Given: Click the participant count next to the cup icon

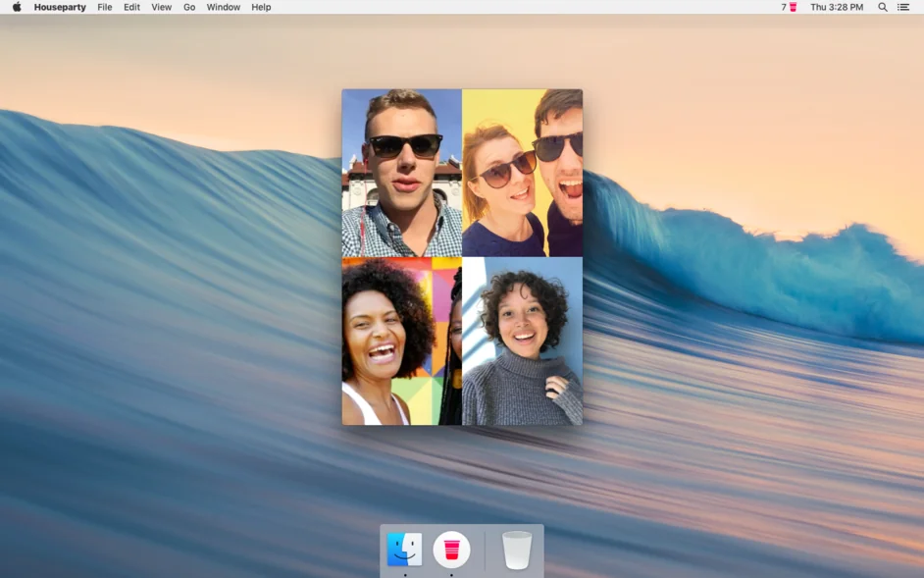Looking at the screenshot, I should point(782,7).
